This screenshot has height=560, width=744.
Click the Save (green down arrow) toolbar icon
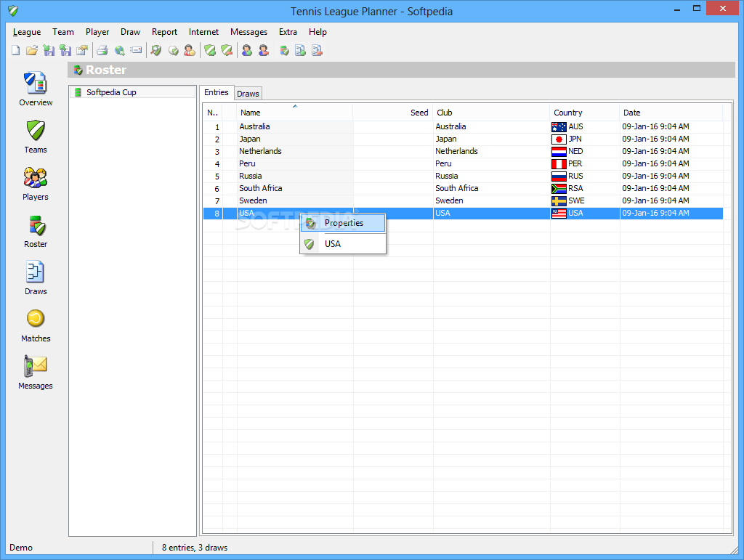tap(49, 50)
